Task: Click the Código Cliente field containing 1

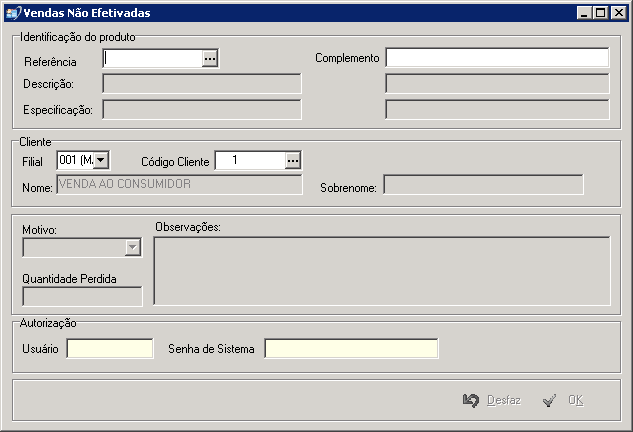Action: tap(250, 161)
